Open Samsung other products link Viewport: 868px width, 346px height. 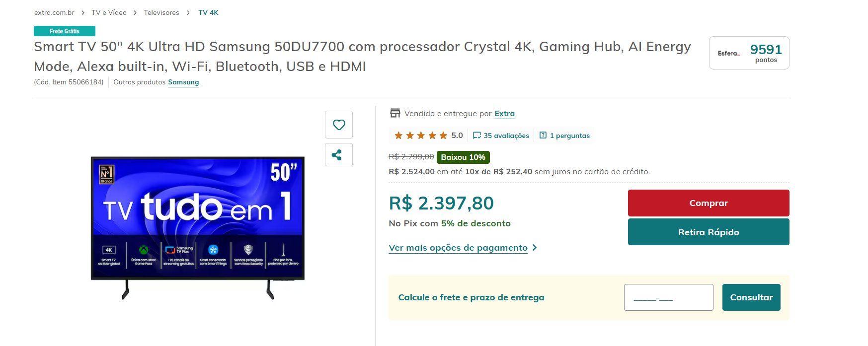pos(183,82)
